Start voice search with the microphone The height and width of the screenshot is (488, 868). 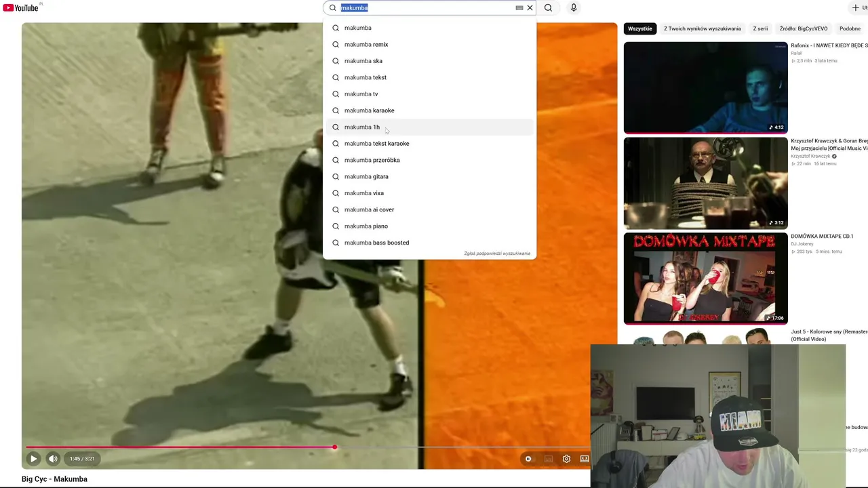click(x=574, y=8)
